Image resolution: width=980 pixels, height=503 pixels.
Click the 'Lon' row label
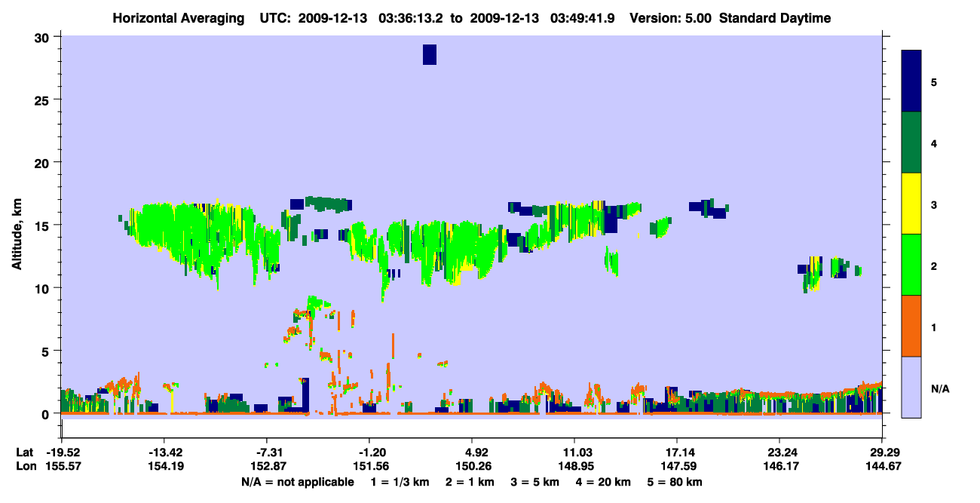coord(25,466)
